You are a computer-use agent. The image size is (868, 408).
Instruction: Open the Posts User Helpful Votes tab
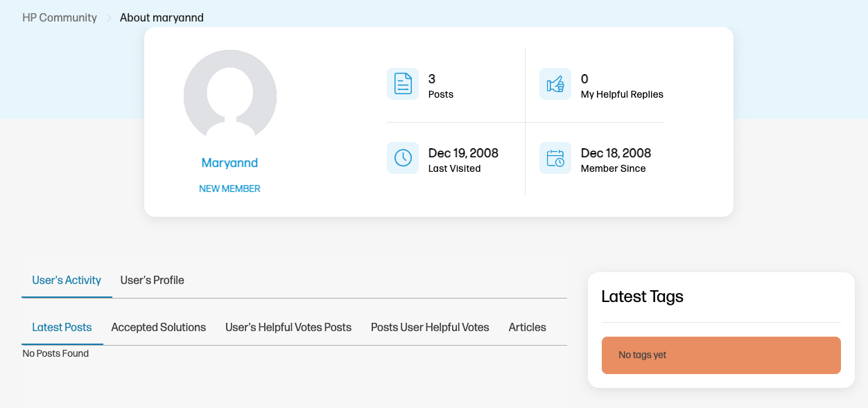click(430, 327)
